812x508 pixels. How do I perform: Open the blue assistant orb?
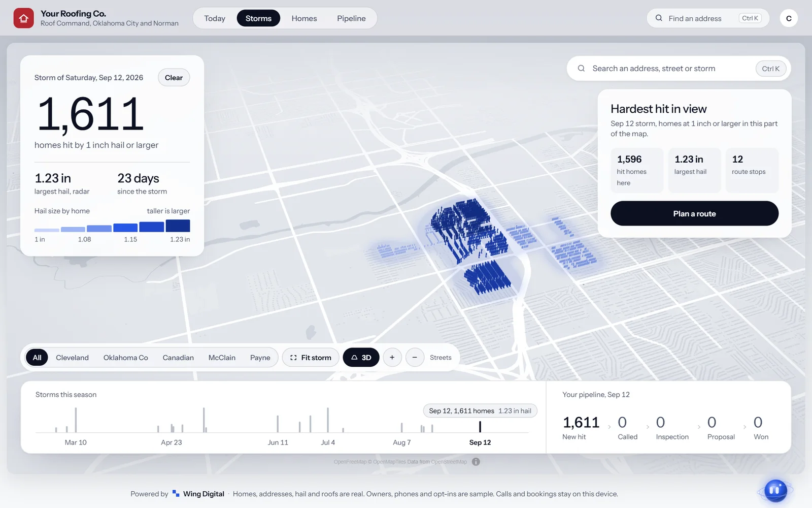[x=775, y=490]
